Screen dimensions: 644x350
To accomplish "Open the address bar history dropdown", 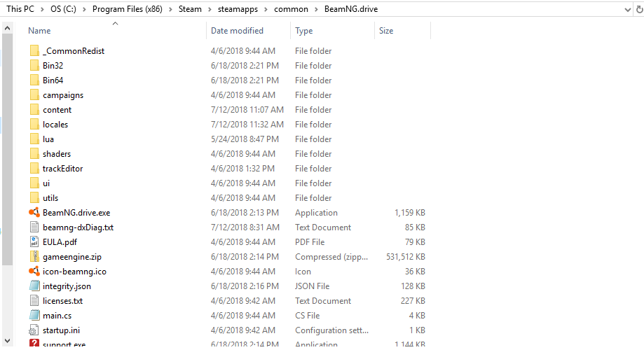I will point(628,9).
